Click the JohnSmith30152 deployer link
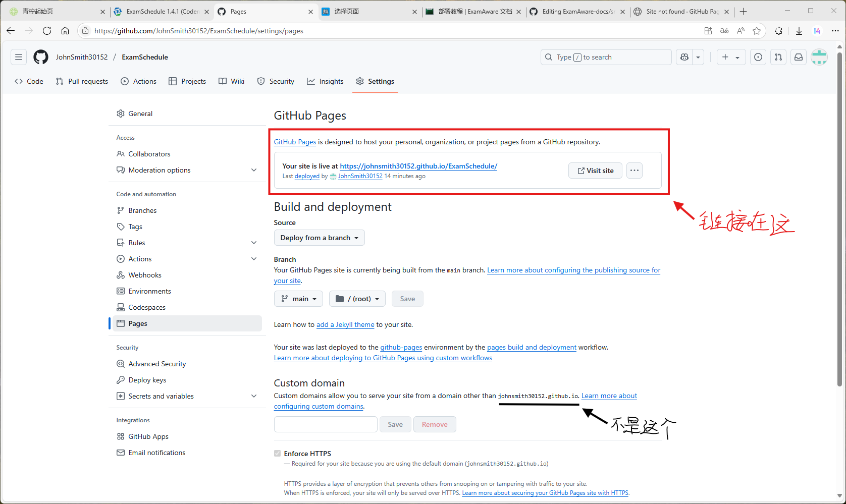846x504 pixels. pyautogui.click(x=360, y=176)
